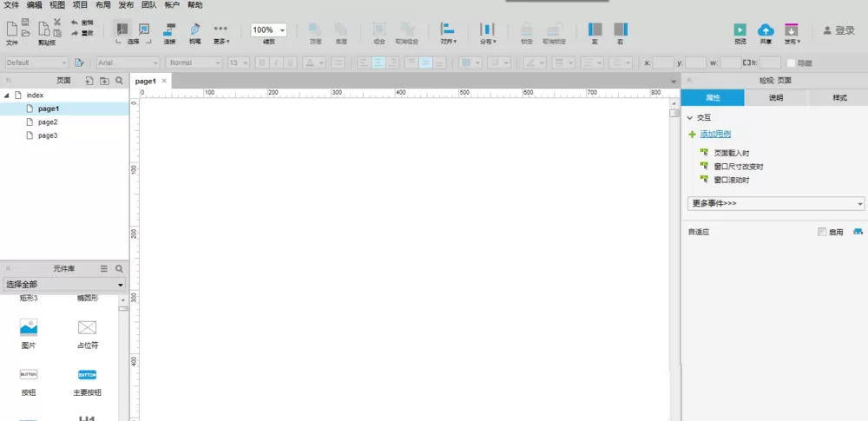
Task: Select the connector tool (连接)
Action: point(169,29)
